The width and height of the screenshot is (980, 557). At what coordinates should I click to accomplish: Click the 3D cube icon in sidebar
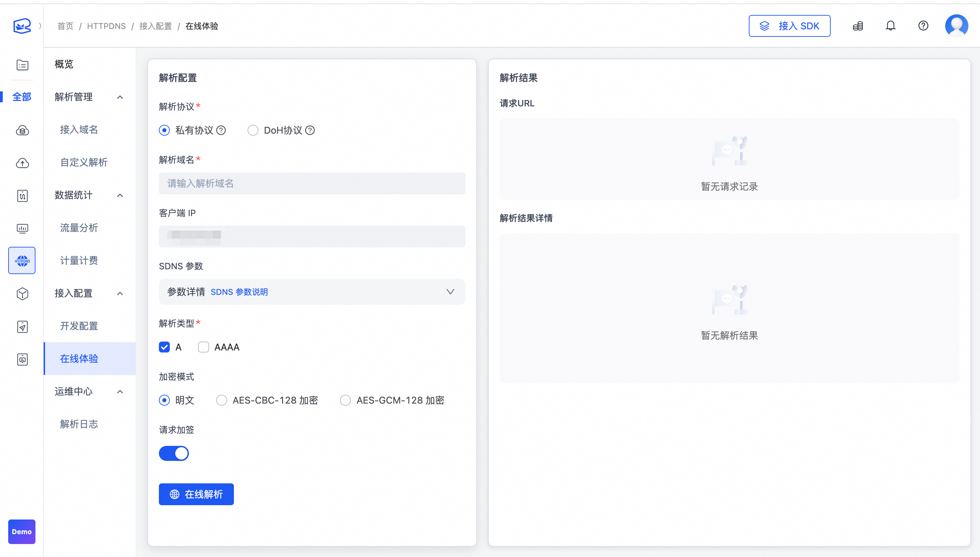click(22, 293)
